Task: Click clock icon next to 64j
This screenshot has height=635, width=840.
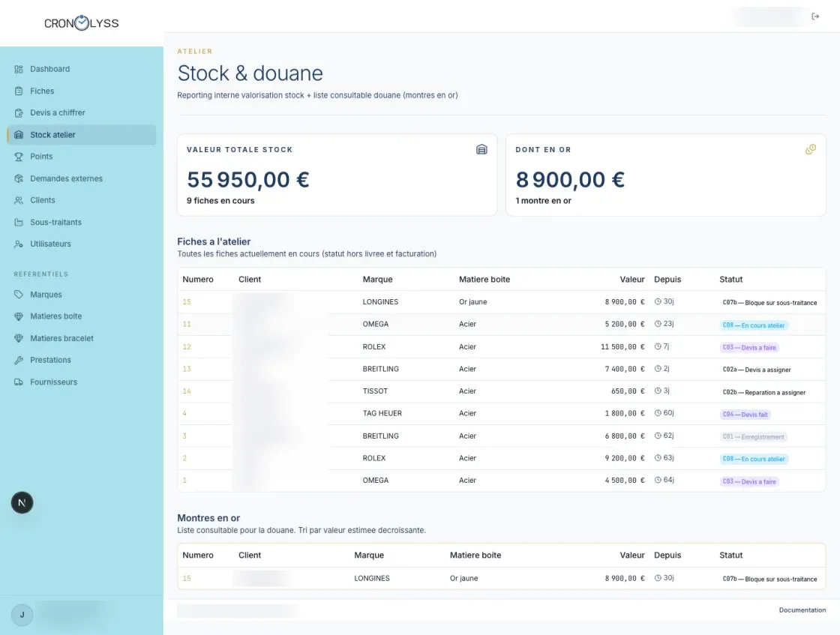Action: [658, 481]
